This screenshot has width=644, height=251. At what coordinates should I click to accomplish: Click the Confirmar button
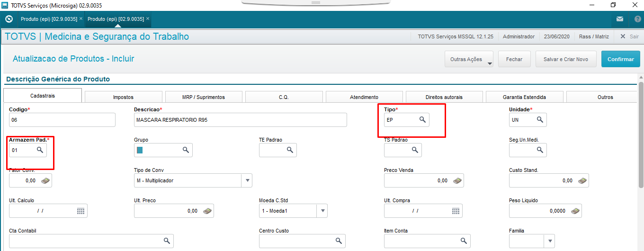pyautogui.click(x=621, y=59)
